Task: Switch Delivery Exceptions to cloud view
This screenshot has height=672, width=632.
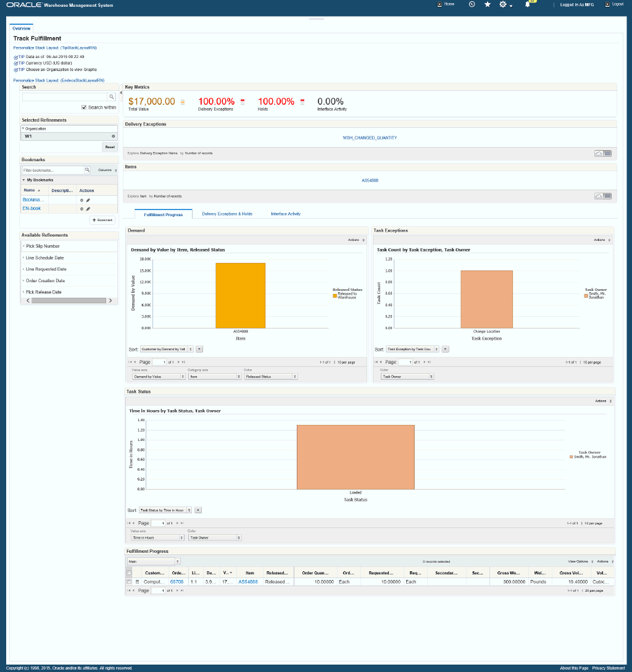Action: click(x=599, y=153)
